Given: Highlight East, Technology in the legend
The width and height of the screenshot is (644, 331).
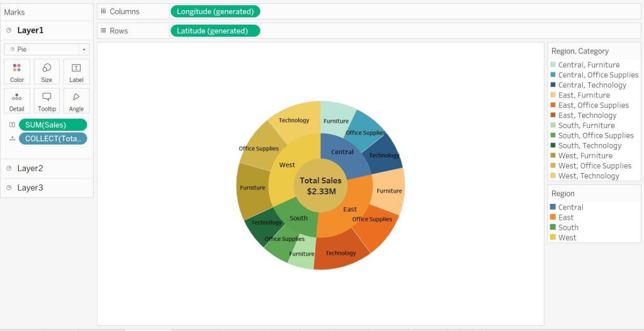Looking at the screenshot, I should [x=587, y=115].
